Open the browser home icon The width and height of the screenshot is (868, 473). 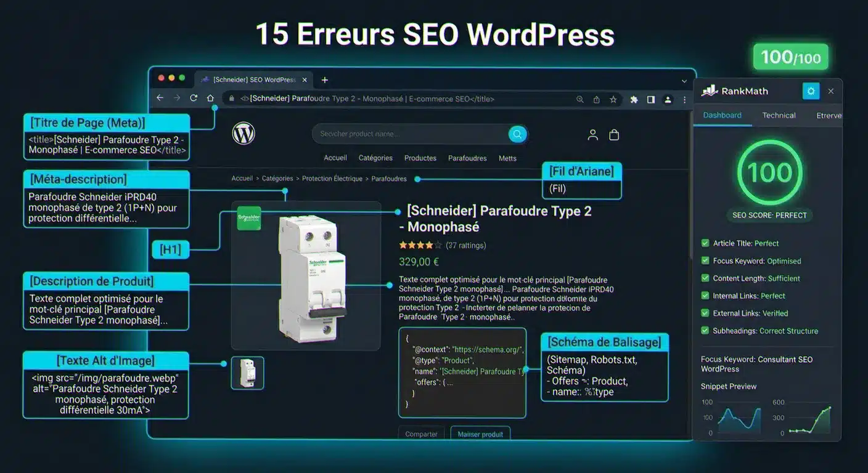pyautogui.click(x=210, y=99)
